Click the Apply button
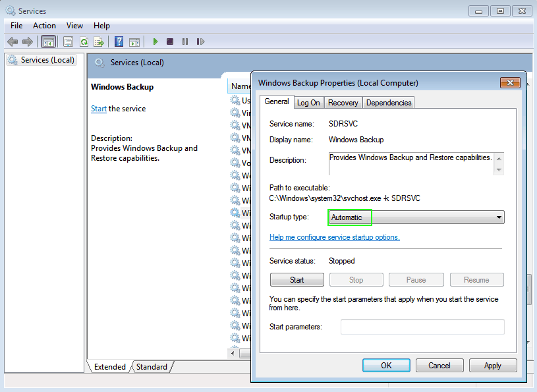Image resolution: width=537 pixels, height=392 pixels. [x=492, y=365]
